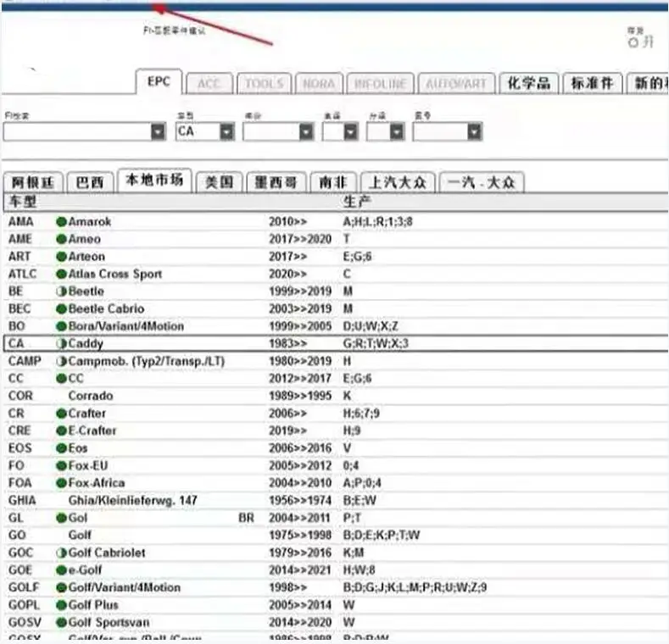Click the half-filled icon beside Golf Cabriolet
This screenshot has height=644, width=669.
[61, 552]
